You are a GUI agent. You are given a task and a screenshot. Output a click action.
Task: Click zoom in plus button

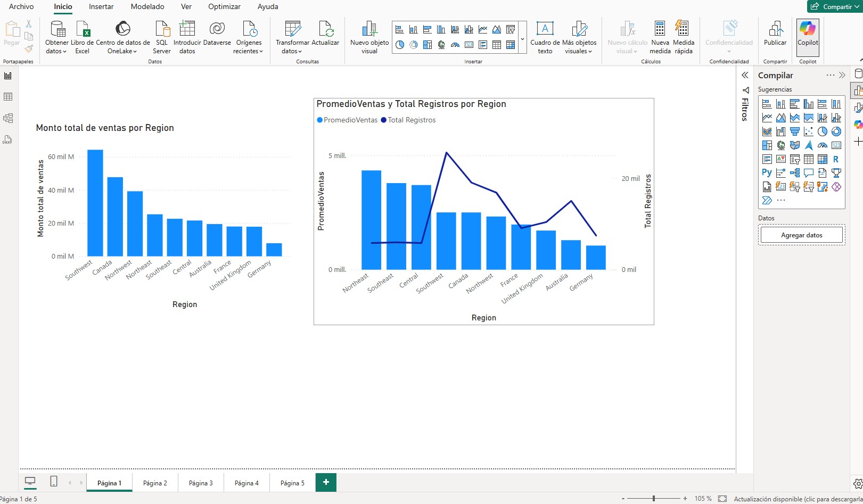(685, 499)
